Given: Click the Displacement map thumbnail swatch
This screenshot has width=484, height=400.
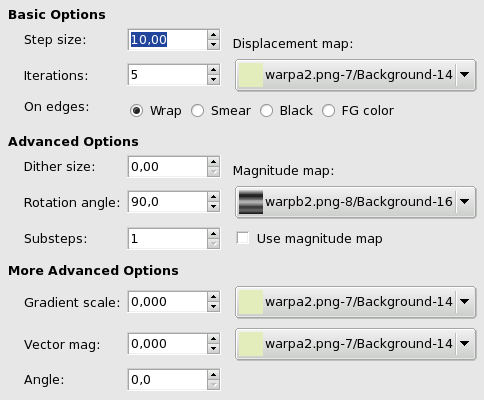Looking at the screenshot, I should click(251, 75).
